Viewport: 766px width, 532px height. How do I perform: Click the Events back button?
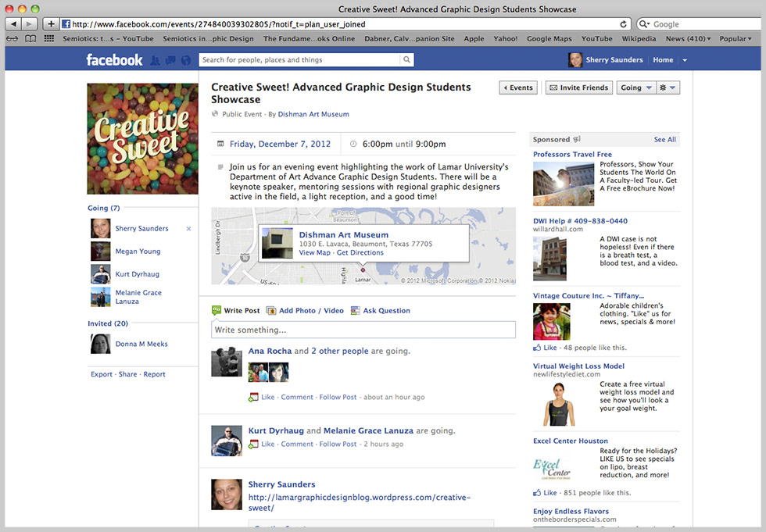point(518,87)
